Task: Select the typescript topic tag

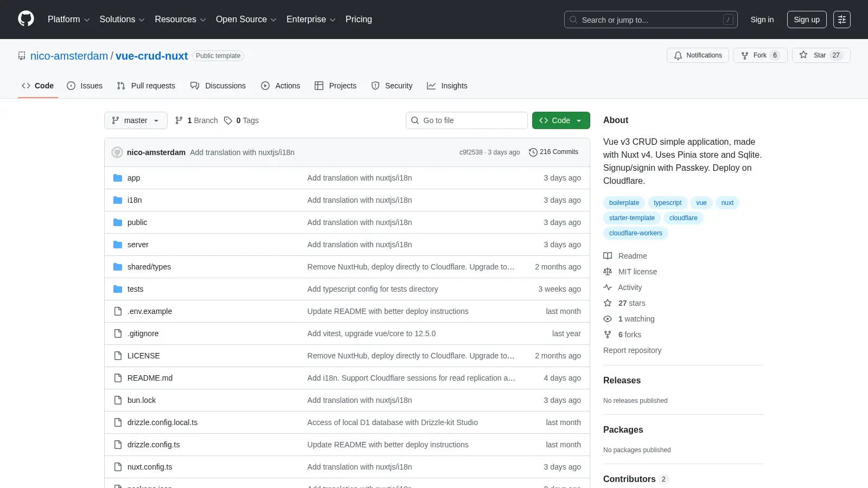Action: point(667,203)
